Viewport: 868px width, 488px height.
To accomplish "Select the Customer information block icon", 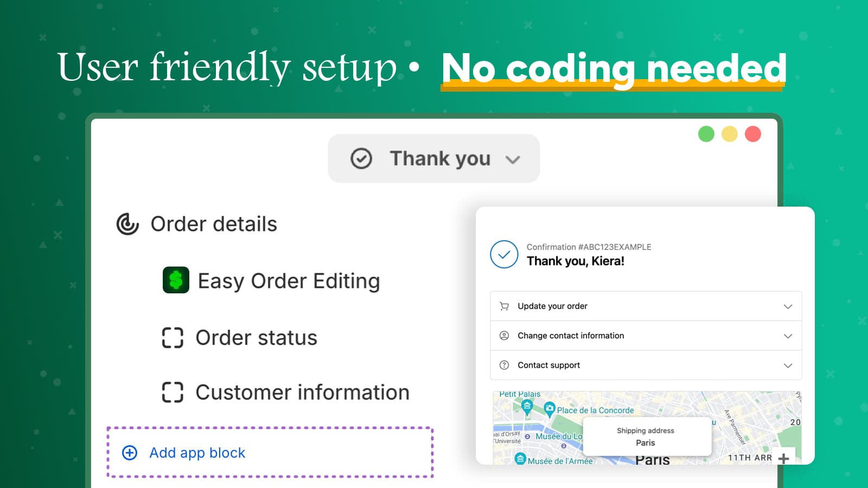I will coord(173,392).
